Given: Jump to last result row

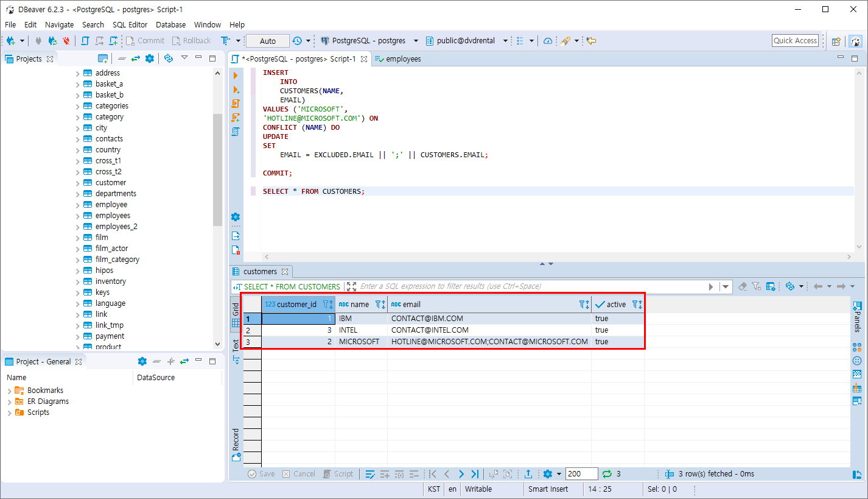Looking at the screenshot, I should pos(475,474).
